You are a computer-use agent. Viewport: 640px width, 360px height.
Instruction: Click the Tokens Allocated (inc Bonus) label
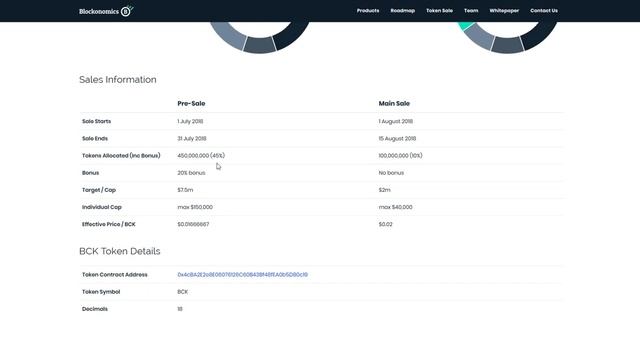pyautogui.click(x=121, y=156)
